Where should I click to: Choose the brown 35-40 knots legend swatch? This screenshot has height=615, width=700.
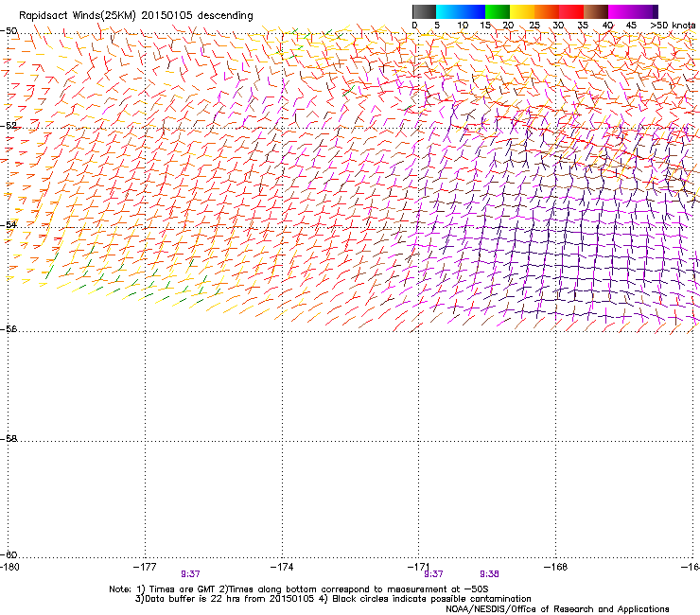click(596, 11)
